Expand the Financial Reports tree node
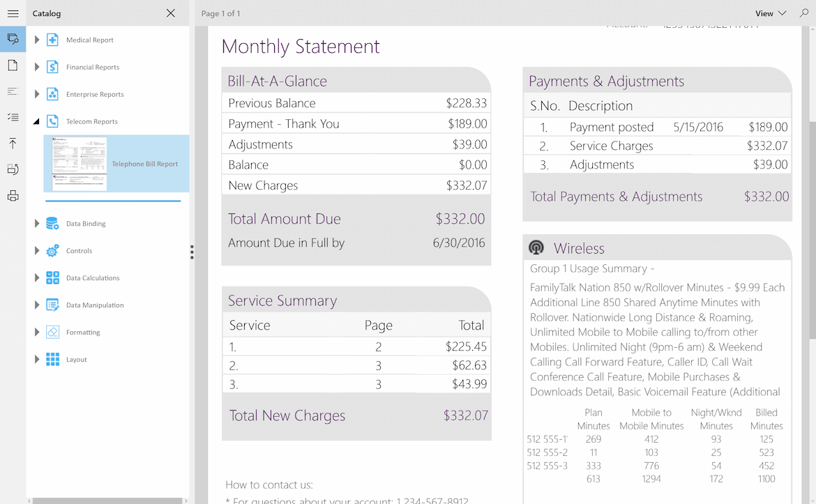 37,67
